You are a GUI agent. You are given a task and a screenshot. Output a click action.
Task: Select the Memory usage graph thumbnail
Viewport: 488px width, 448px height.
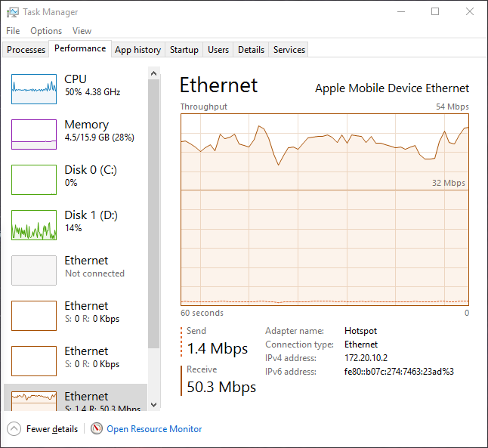(x=34, y=134)
